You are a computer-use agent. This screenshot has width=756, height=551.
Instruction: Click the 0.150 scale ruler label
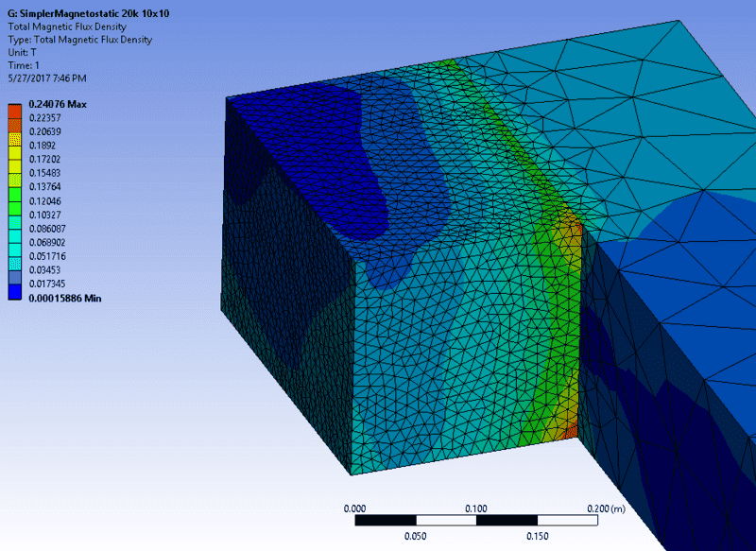point(537,537)
